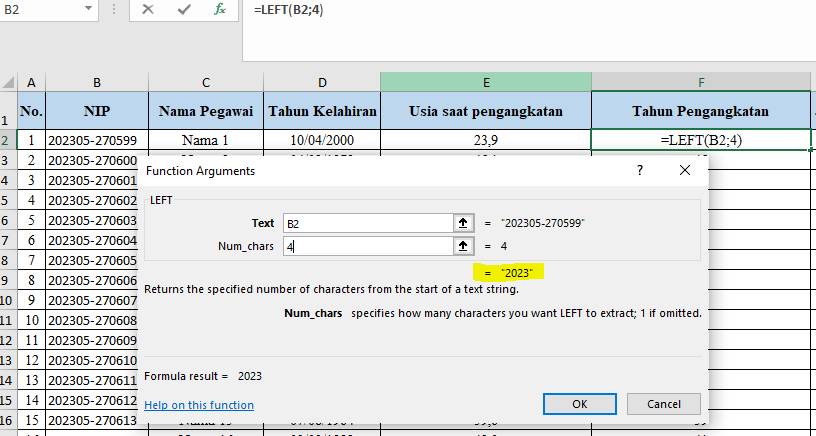This screenshot has height=436, width=816.
Task: Click the Name Box showing B2
Action: coord(41,9)
